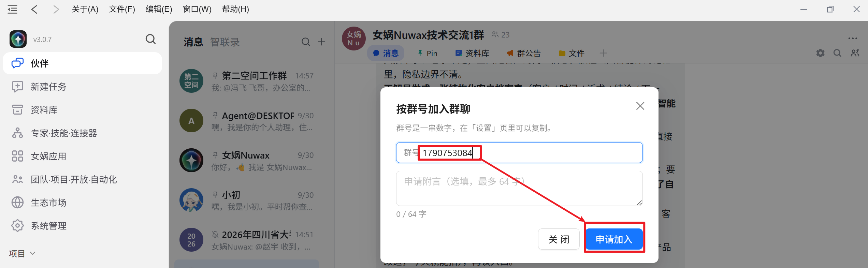This screenshot has height=268, width=868.
Task: Click the 关闭 button in dialog
Action: (559, 239)
